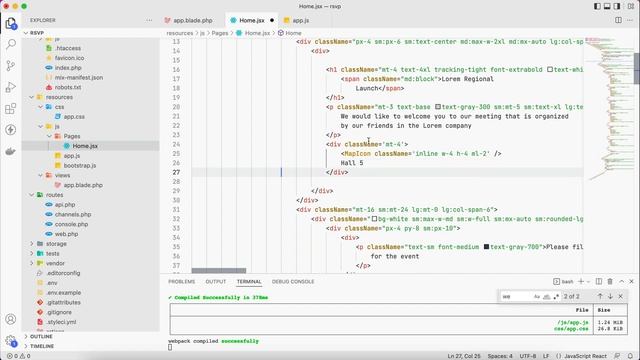Viewport: 640px width, 360px height.
Task: Click the split editor right icon
Action: coord(618,20)
